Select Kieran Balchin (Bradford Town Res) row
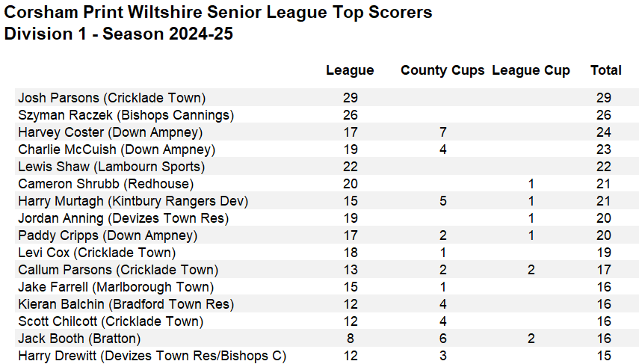This screenshot has width=639, height=364. 327,304
